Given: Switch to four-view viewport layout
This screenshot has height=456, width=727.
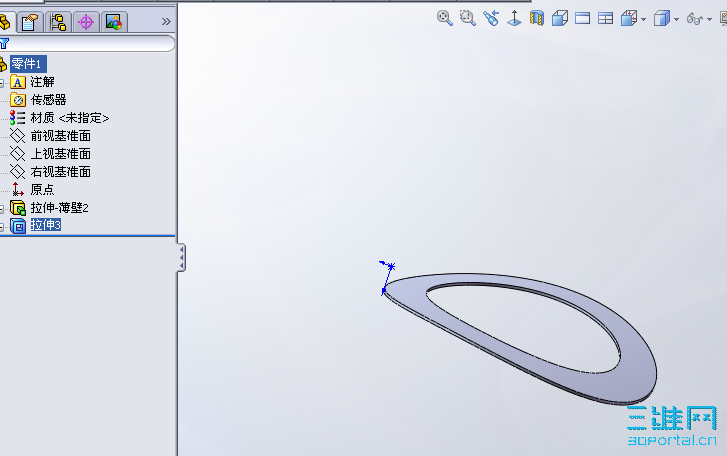Looking at the screenshot, I should 606,18.
